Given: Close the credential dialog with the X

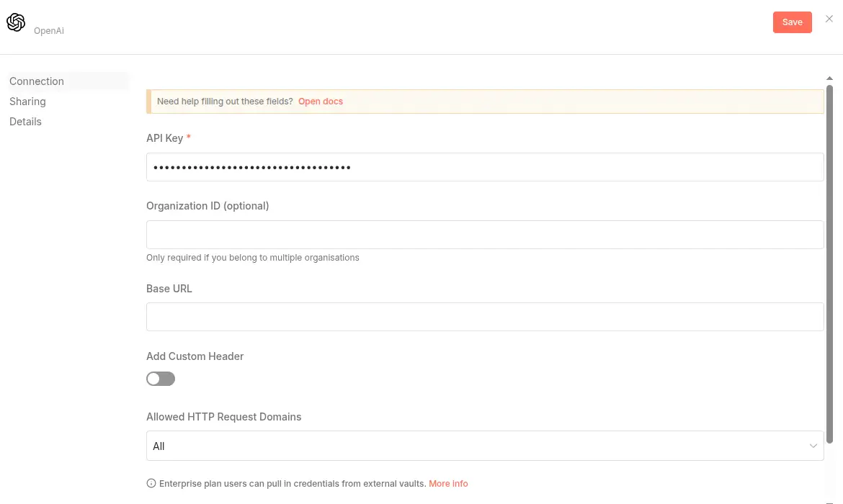Looking at the screenshot, I should pyautogui.click(x=829, y=19).
